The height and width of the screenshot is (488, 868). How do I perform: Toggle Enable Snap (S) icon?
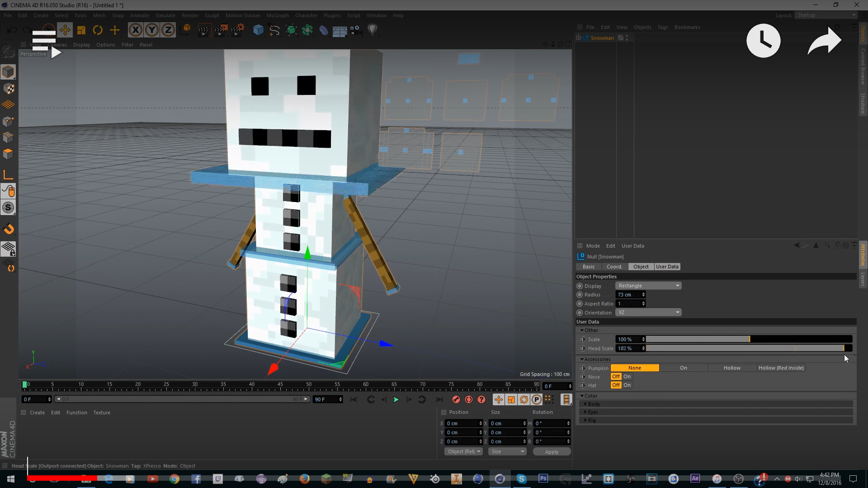click(x=8, y=207)
